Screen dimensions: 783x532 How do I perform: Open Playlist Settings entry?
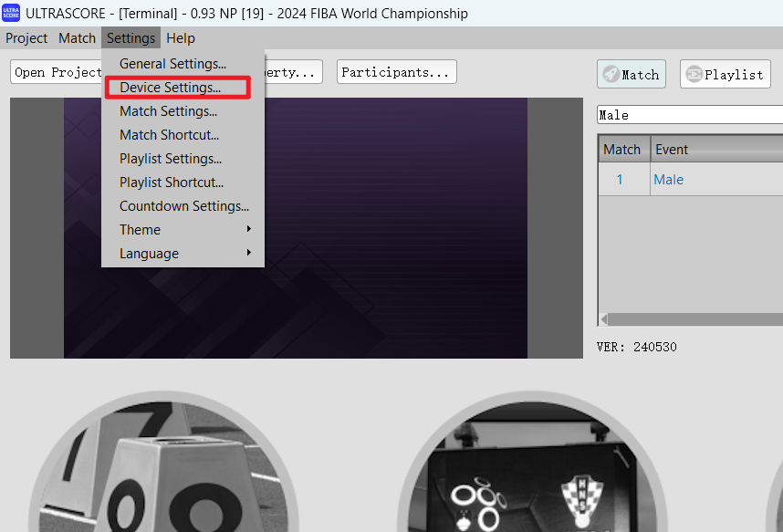[171, 159]
